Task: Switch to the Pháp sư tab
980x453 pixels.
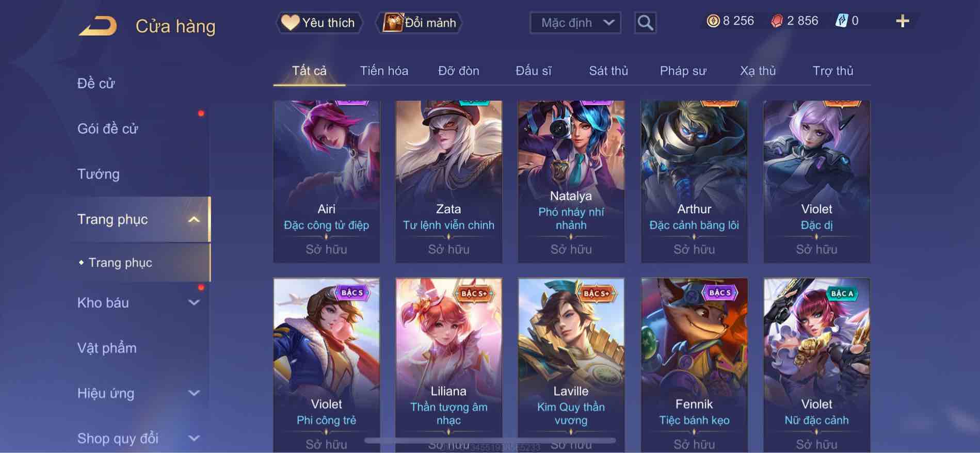Action: 683,71
